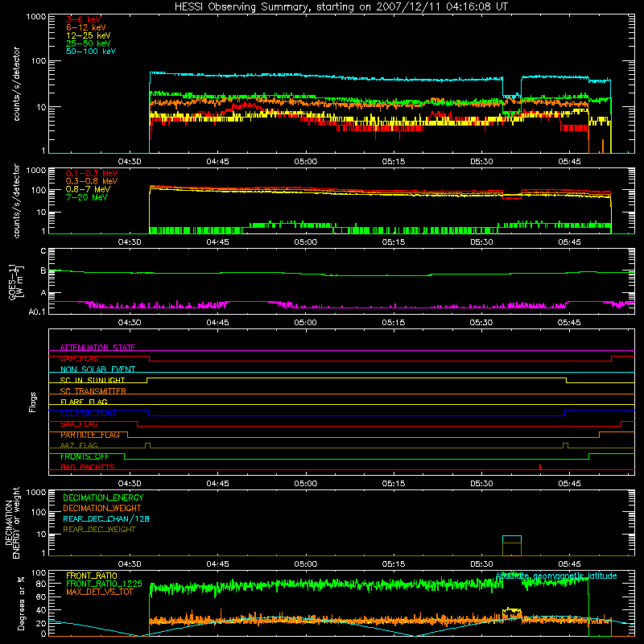
Task: Pick the SC_IN_SUNLIGHT flag label
Action: (93, 380)
